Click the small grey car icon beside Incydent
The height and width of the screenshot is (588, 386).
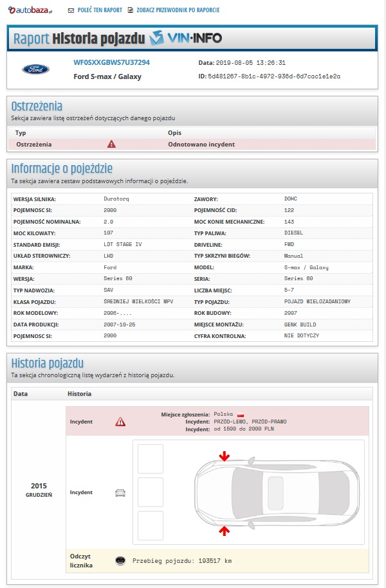tap(120, 493)
